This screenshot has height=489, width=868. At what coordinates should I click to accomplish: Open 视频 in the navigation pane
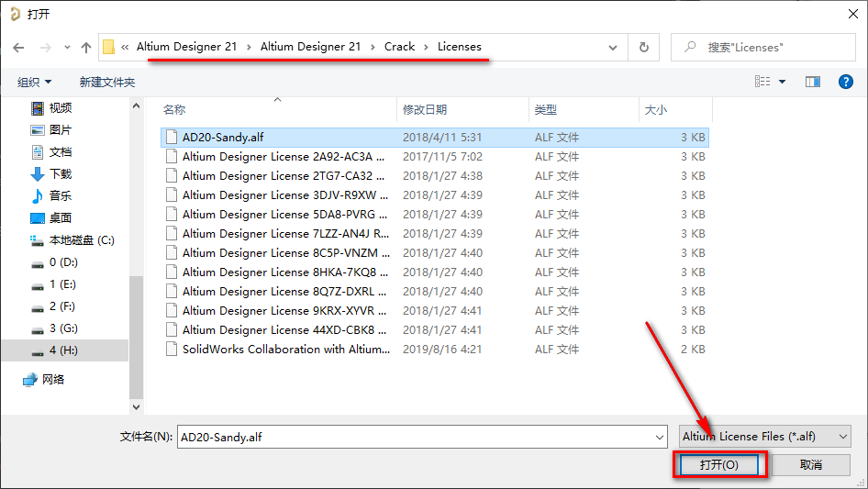point(60,108)
